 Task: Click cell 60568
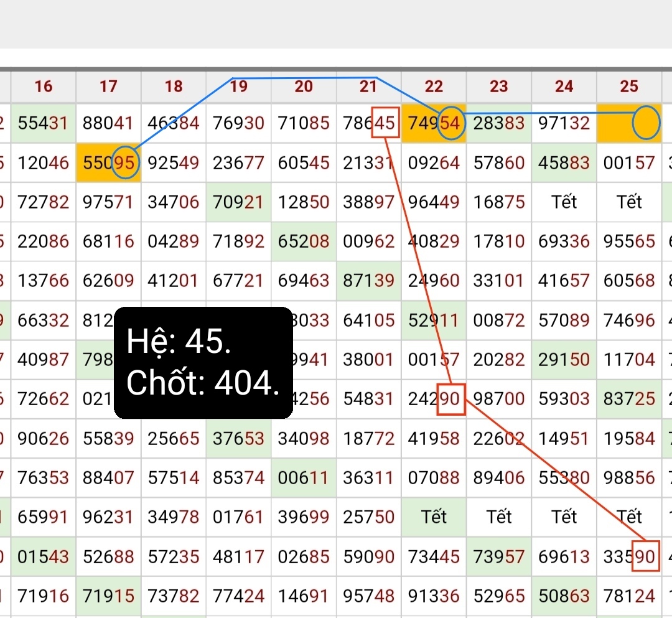pyautogui.click(x=629, y=281)
